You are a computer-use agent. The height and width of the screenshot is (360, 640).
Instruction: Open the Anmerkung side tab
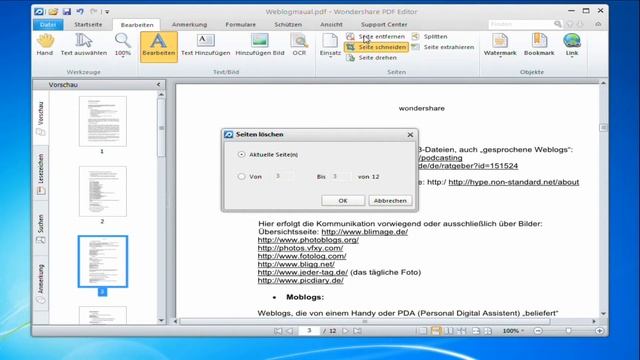point(41,284)
